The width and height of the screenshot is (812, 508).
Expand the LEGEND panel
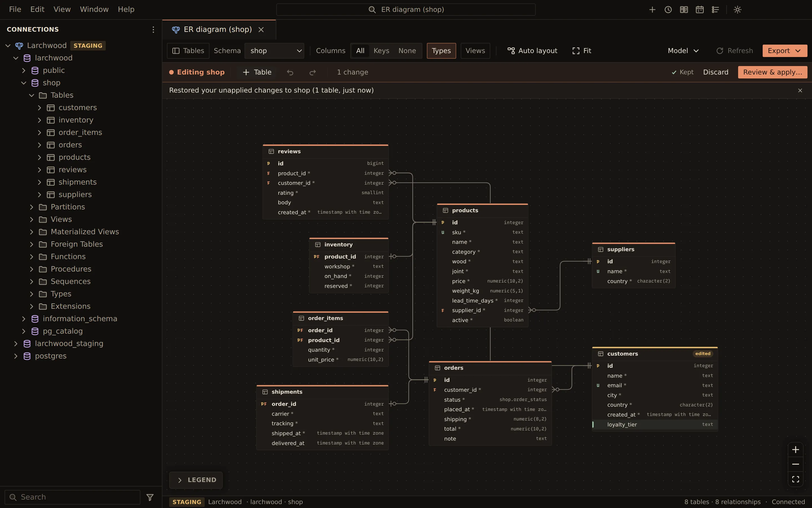point(196,480)
